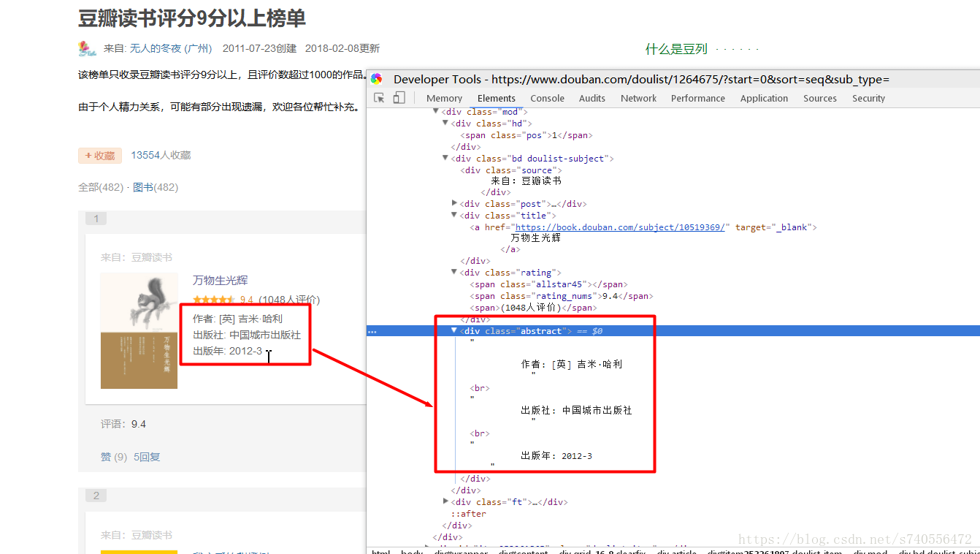Click the 评语: 9.4 comment text
Screen dimensions: 980x554
point(123,424)
